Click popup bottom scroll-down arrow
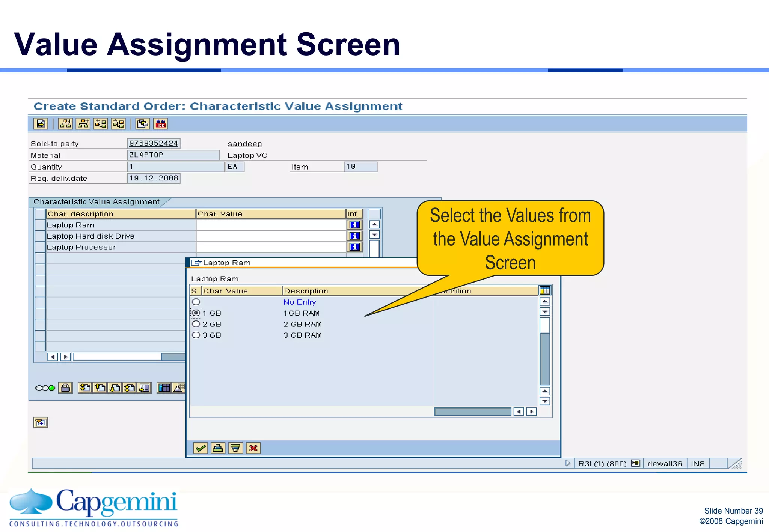The image size is (769, 532). coord(545,401)
